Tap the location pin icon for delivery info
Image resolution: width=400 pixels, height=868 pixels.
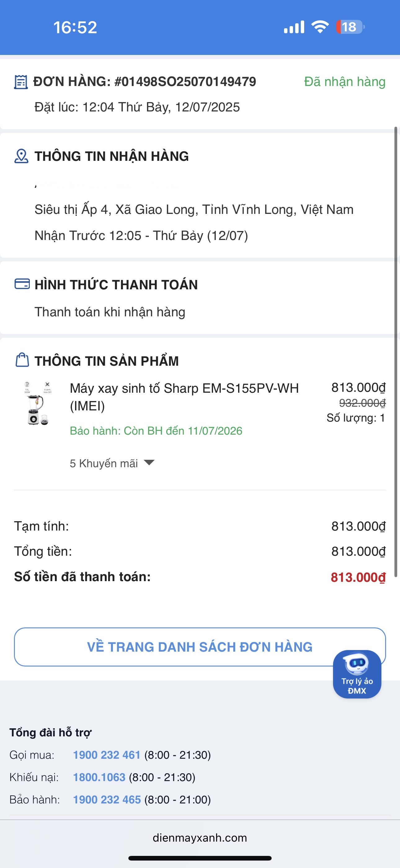21,156
